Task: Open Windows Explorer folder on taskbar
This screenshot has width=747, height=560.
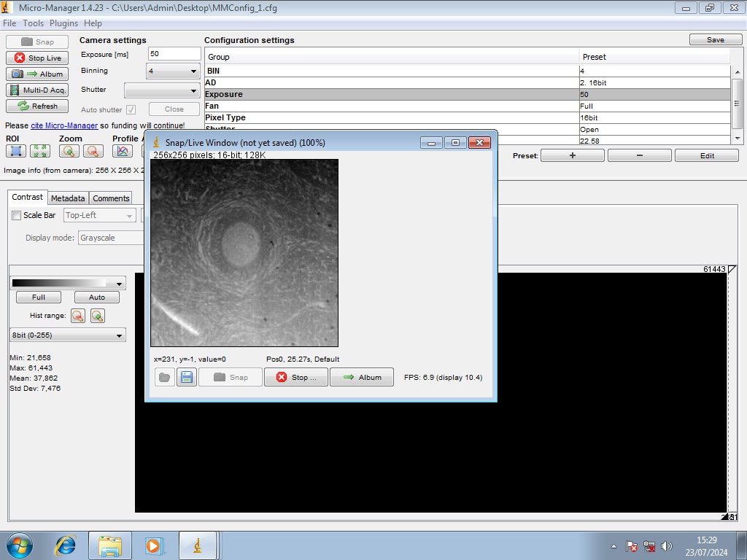Action: click(x=110, y=545)
